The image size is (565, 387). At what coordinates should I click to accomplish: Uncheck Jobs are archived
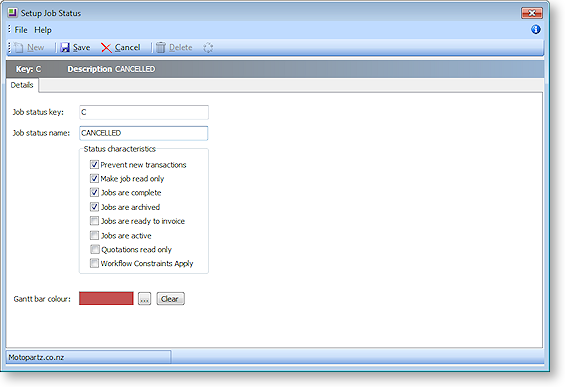94,207
